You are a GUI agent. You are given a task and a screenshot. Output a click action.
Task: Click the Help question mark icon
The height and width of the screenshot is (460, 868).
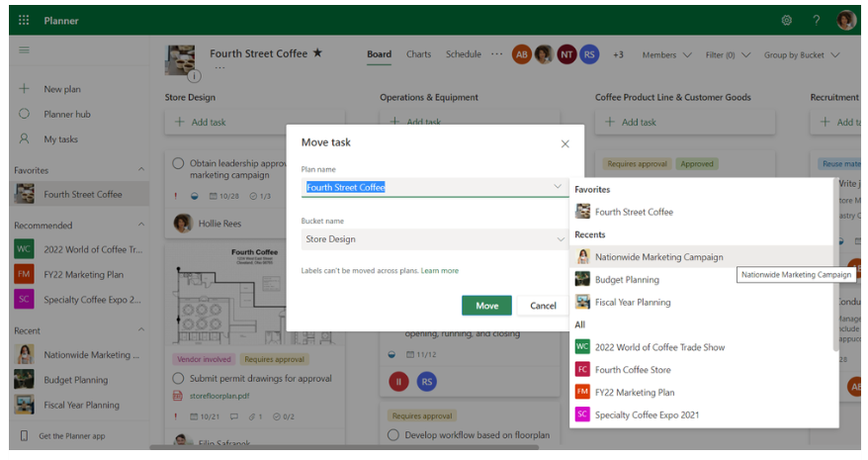(x=816, y=21)
